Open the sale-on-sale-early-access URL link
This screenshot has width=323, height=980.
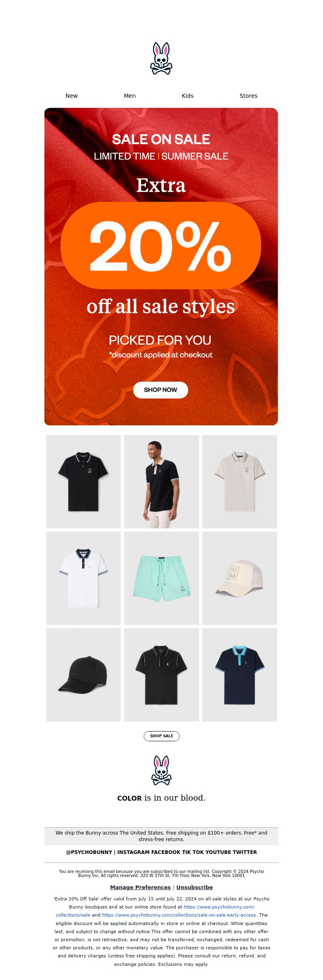[179, 915]
